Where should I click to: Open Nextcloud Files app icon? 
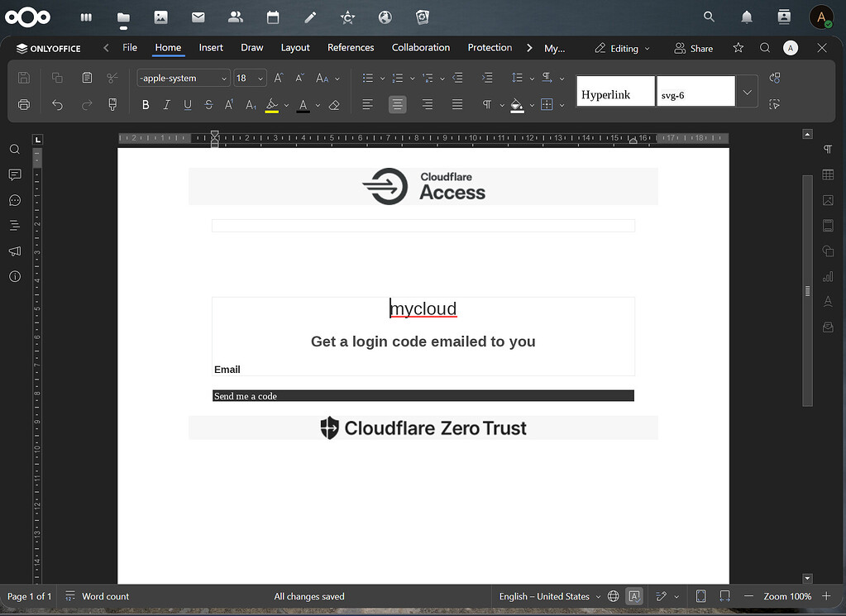(x=123, y=18)
